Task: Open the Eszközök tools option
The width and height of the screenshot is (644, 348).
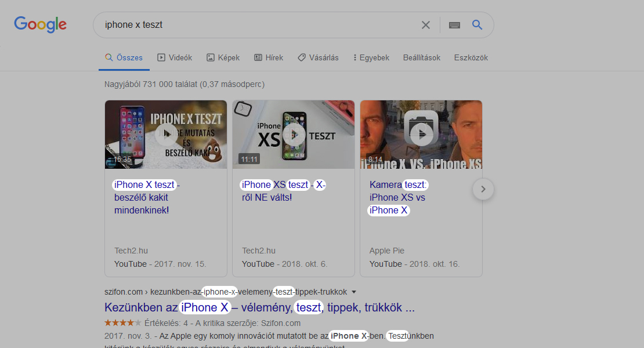Action: coord(471,58)
